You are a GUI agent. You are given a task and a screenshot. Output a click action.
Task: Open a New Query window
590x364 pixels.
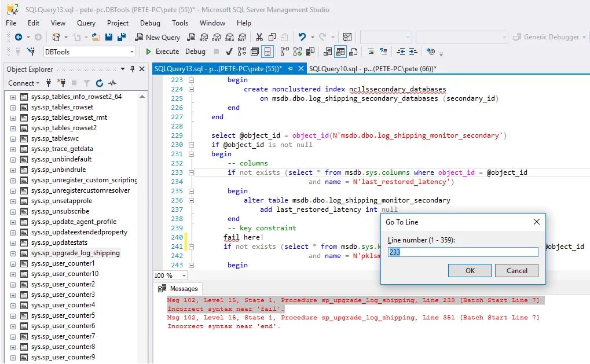pyautogui.click(x=157, y=37)
